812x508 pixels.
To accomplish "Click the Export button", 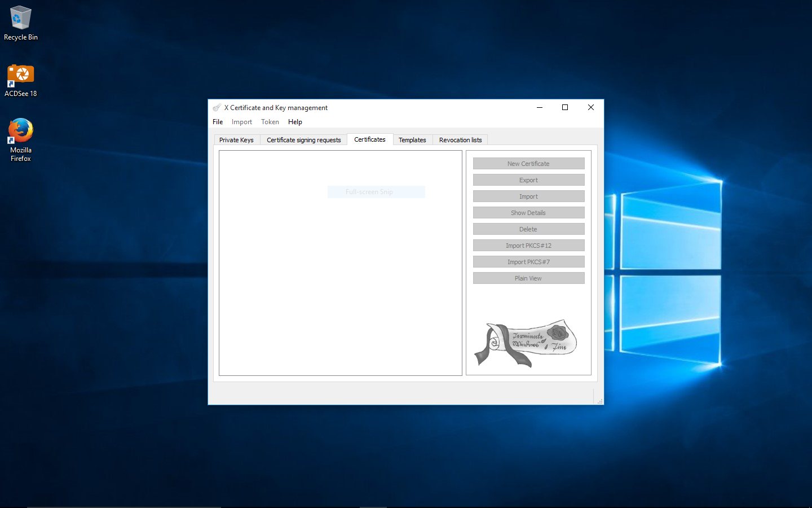I will pyautogui.click(x=528, y=180).
